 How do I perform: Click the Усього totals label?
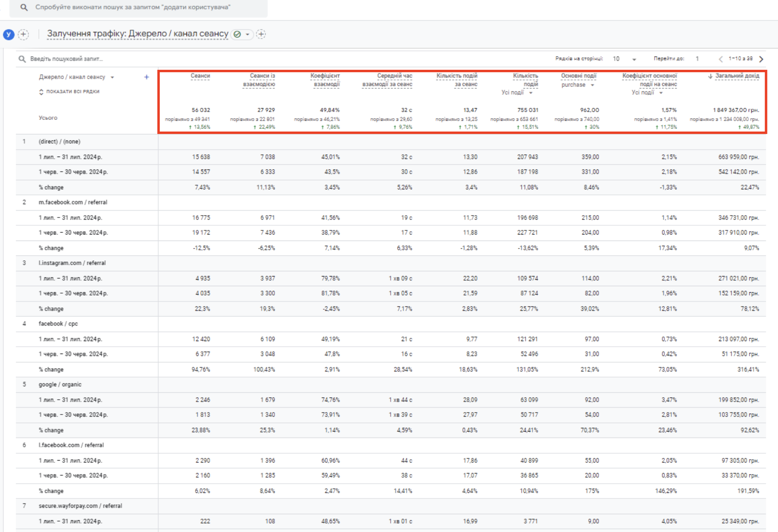pyautogui.click(x=48, y=118)
